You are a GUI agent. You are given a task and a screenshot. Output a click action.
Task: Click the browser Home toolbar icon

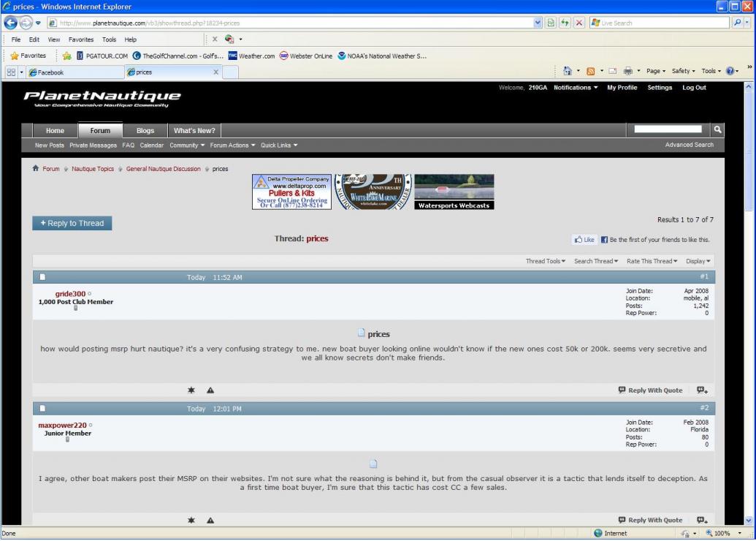(568, 71)
